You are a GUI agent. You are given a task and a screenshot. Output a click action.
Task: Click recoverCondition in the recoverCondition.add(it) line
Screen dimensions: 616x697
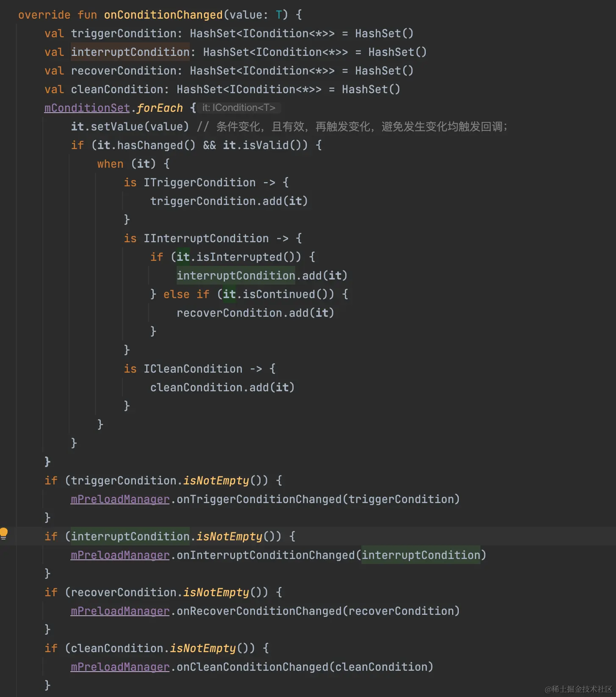point(229,313)
